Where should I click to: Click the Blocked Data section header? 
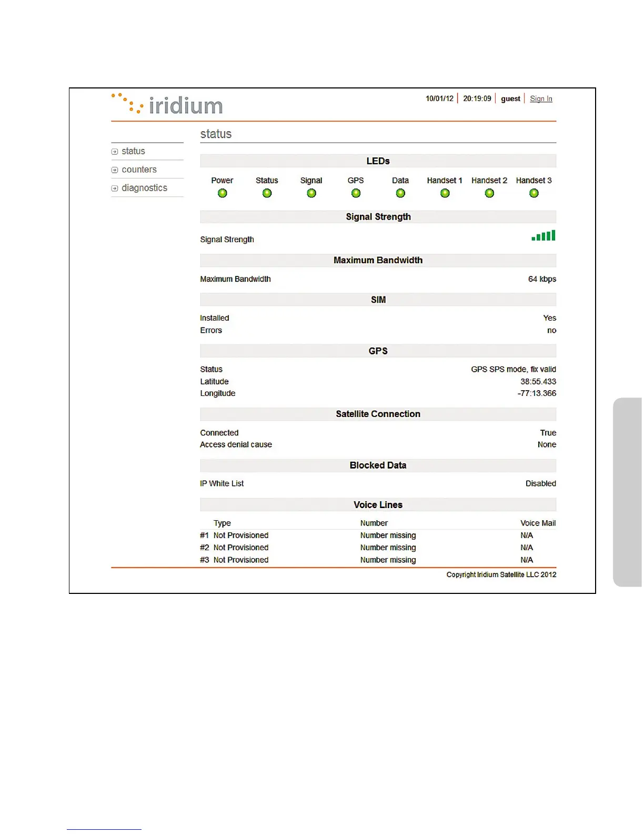click(x=378, y=465)
